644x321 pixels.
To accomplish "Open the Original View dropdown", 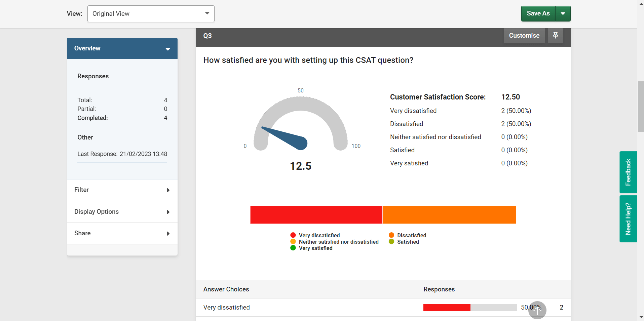I will (x=151, y=14).
